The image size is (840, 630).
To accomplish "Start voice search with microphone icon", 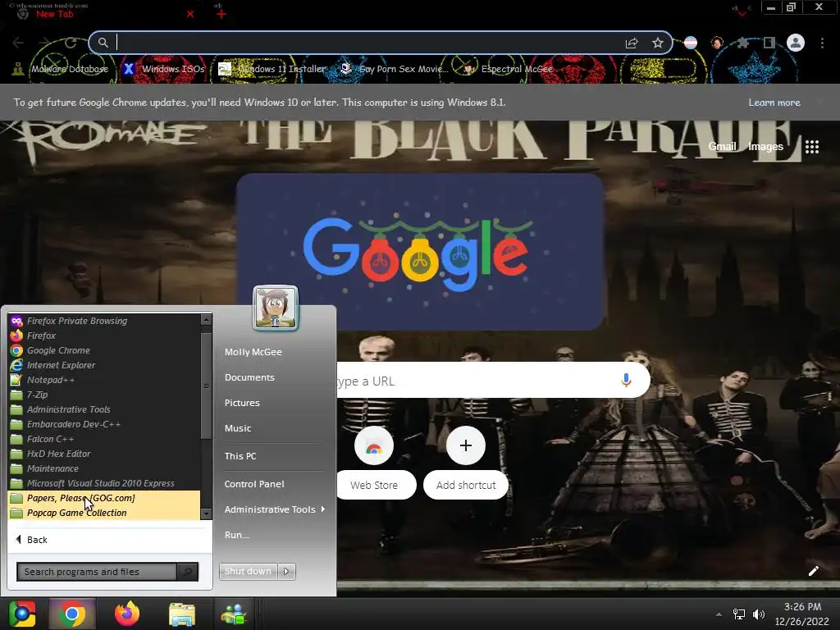I will pyautogui.click(x=626, y=380).
